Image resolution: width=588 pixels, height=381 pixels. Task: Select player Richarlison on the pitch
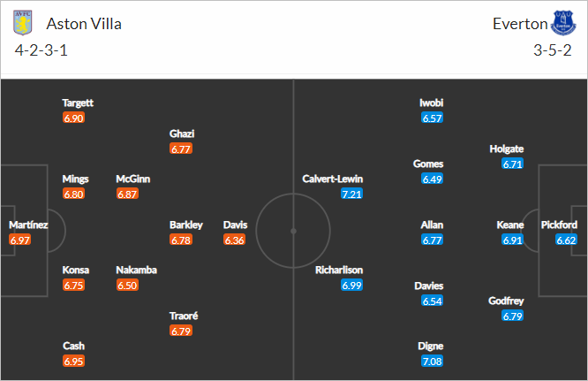click(x=339, y=270)
